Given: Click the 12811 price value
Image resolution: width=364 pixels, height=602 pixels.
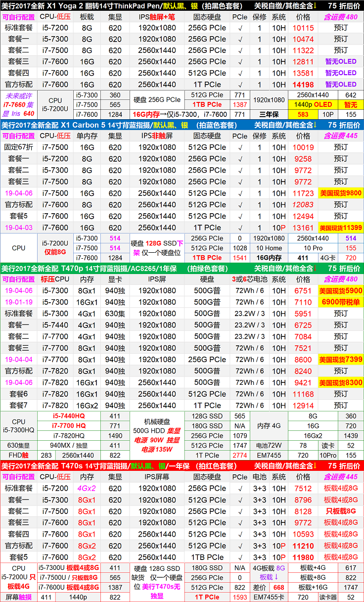Looking at the screenshot, I should (303, 62).
